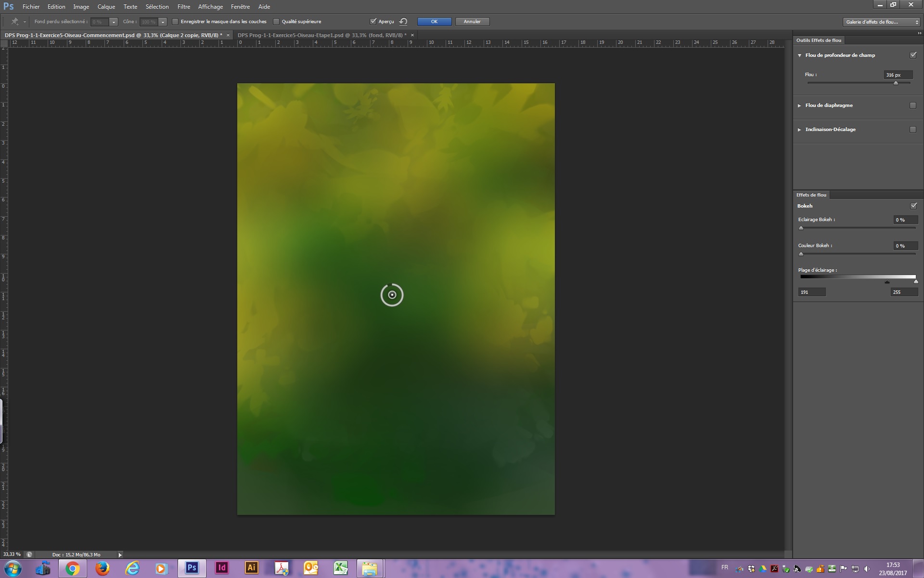Click the blur pin ring on canvas
This screenshot has width=924, height=578.
[392, 295]
